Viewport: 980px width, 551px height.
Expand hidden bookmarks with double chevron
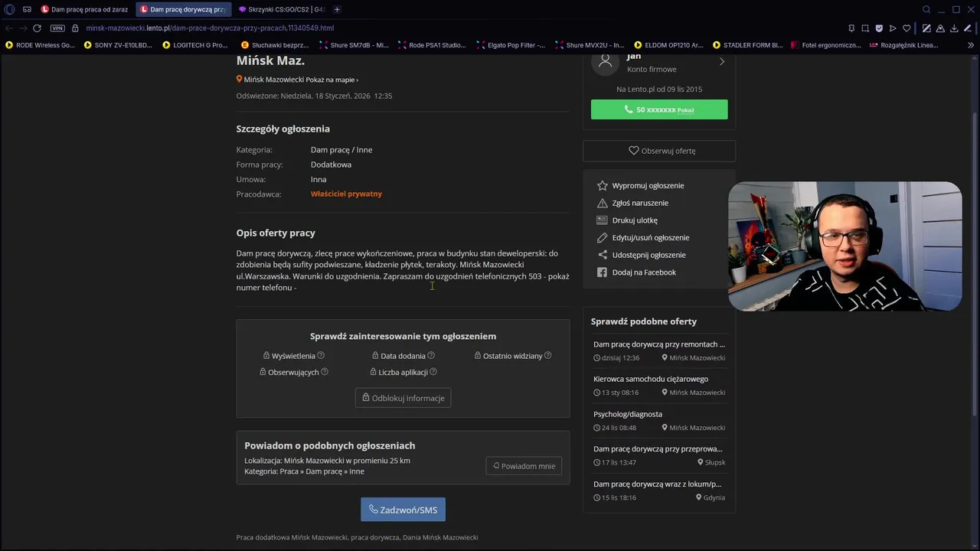tap(972, 45)
